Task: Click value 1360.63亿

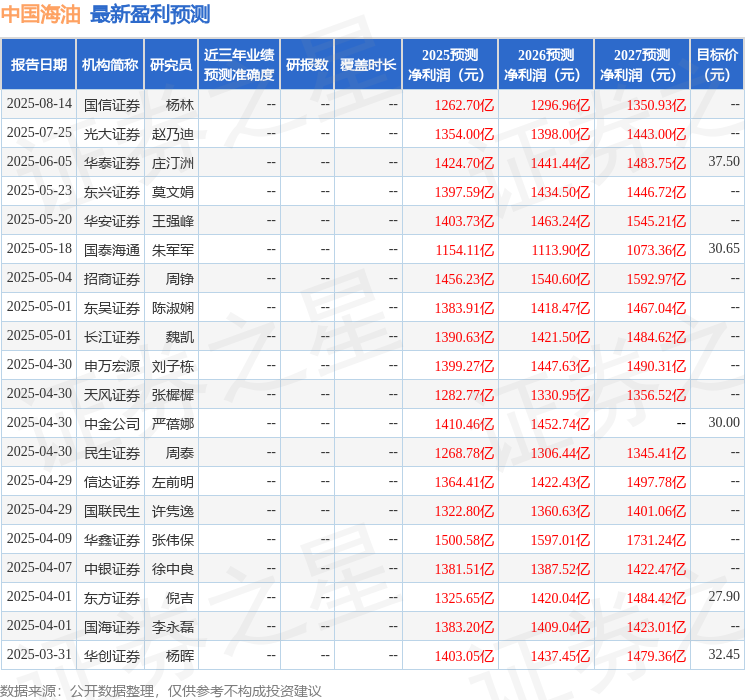Action: [560, 511]
